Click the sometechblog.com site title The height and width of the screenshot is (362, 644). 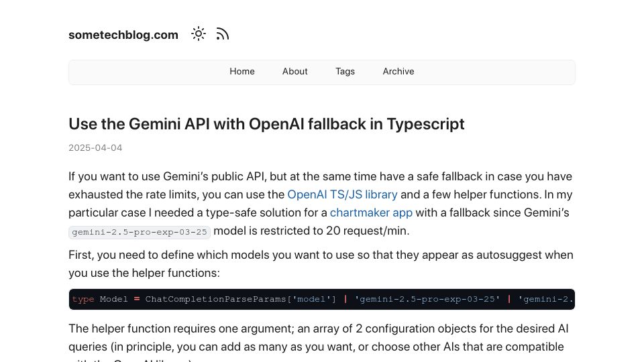(123, 35)
